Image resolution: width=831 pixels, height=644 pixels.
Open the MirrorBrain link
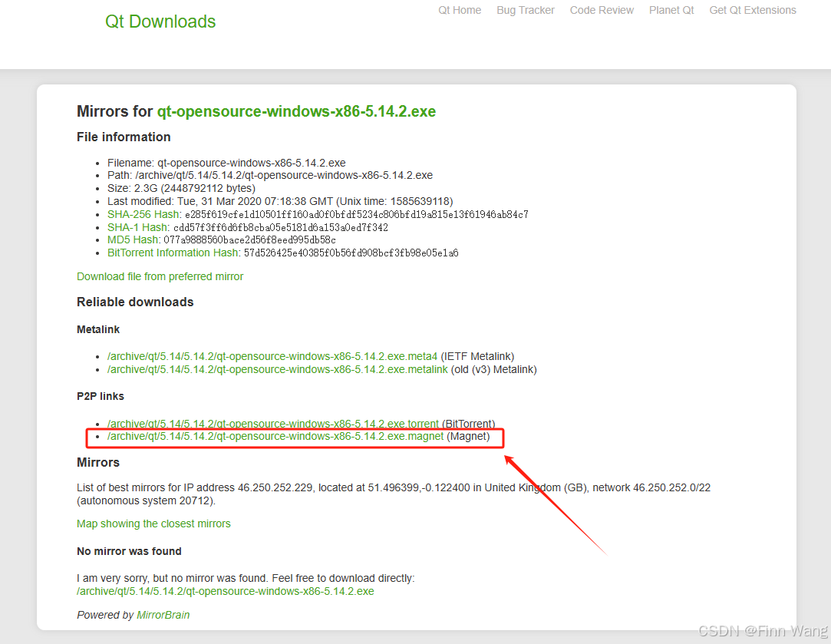tap(163, 615)
